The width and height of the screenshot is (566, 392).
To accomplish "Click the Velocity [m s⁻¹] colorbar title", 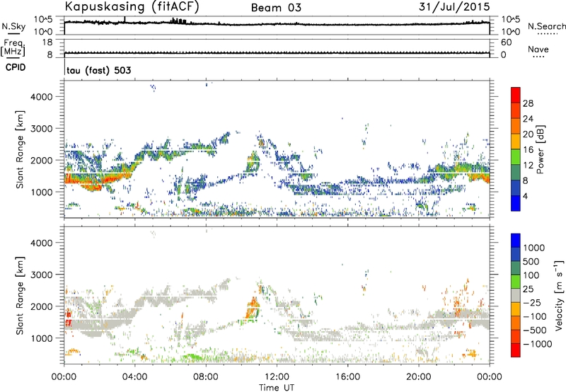I will (559, 295).
